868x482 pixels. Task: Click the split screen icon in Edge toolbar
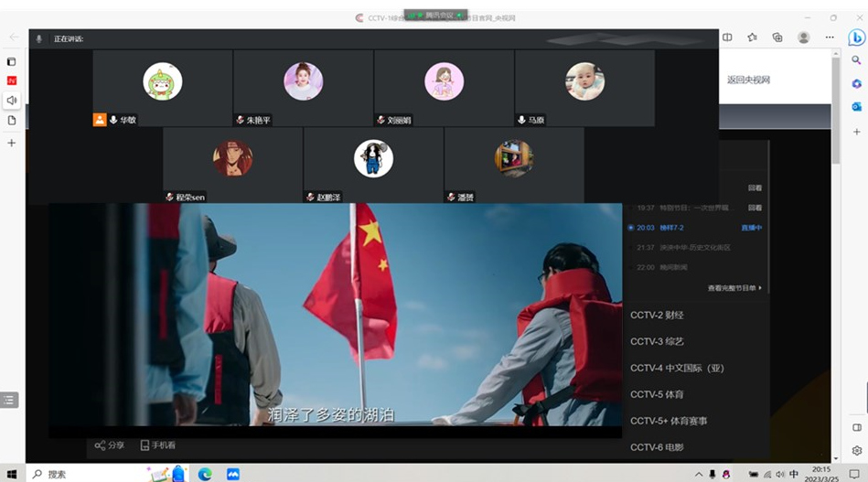[727, 37]
